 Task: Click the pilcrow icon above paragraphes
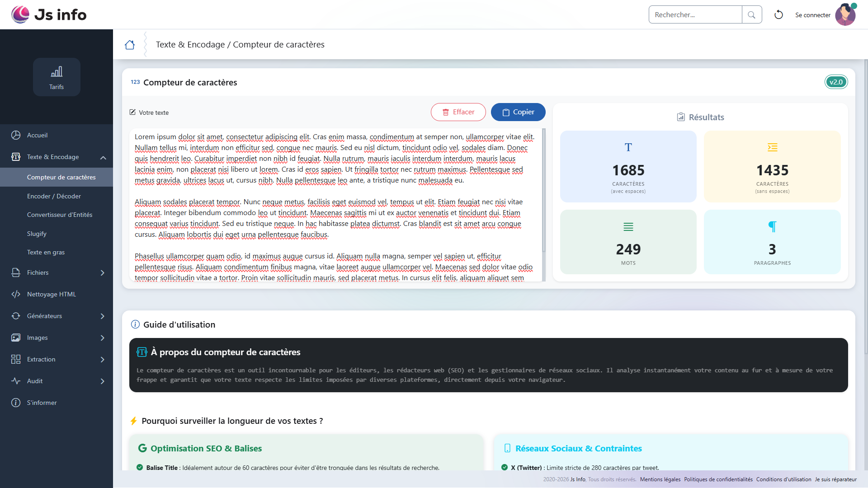(x=772, y=226)
